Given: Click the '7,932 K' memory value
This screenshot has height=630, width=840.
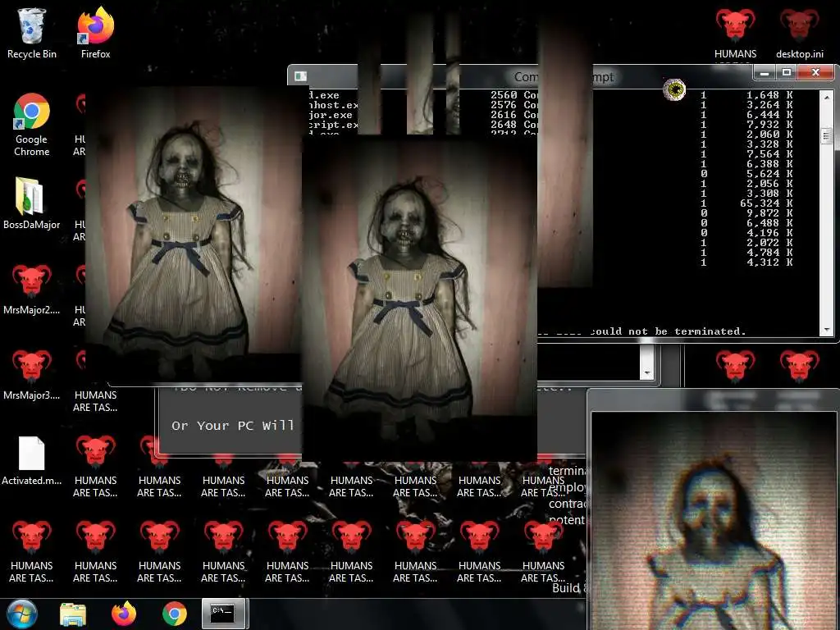Looking at the screenshot, I should click(769, 125).
